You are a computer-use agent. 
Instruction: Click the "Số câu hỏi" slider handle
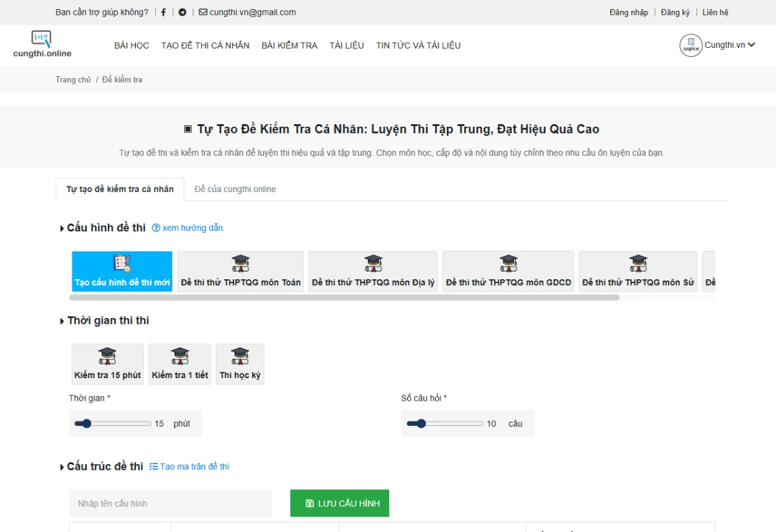(x=422, y=423)
